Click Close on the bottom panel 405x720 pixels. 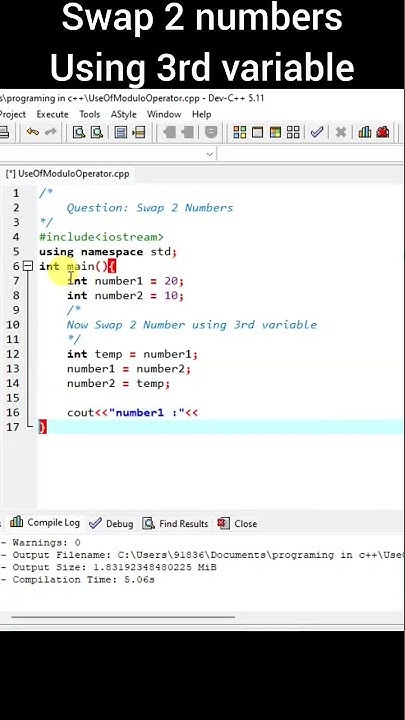pyautogui.click(x=237, y=523)
